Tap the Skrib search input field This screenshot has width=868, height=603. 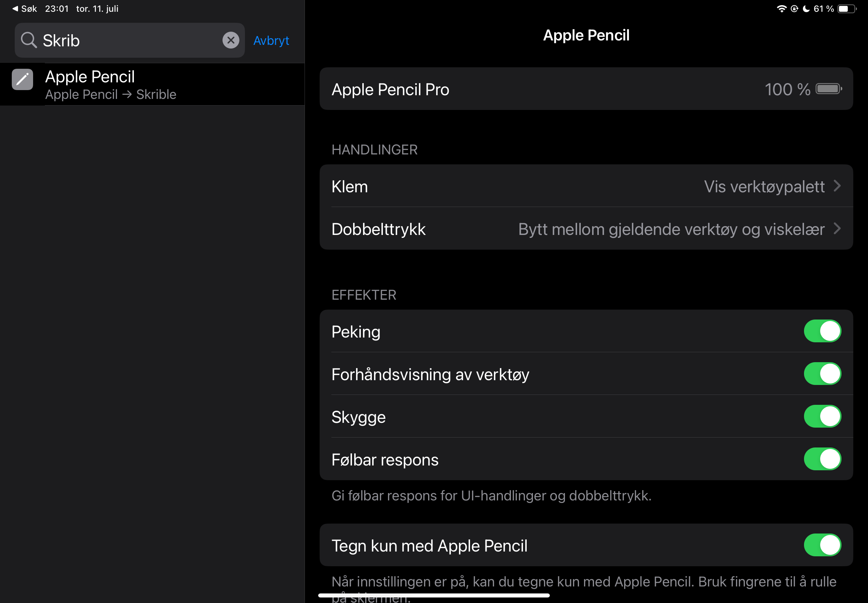coord(128,40)
